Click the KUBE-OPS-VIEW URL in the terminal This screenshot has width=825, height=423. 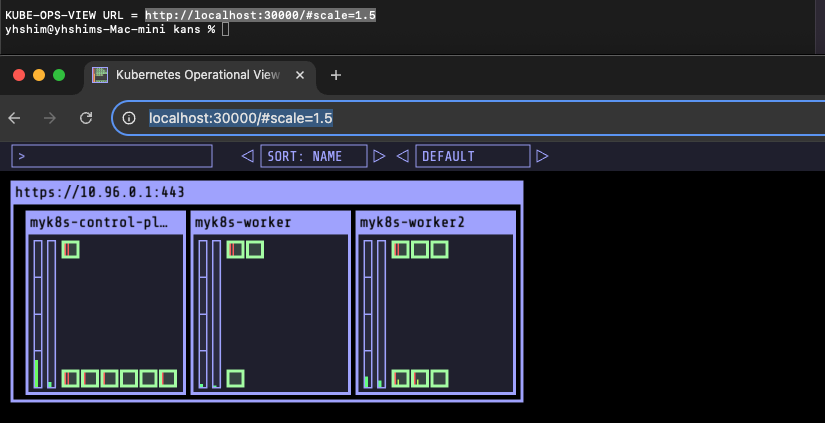click(260, 15)
